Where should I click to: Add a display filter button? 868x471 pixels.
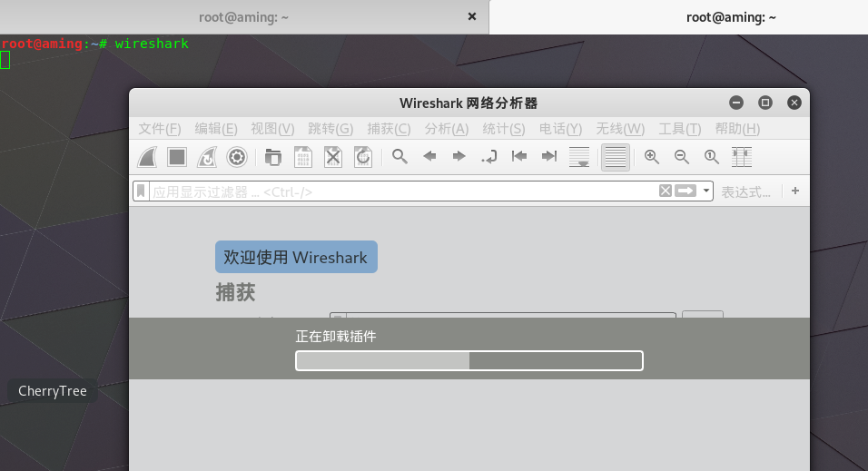point(795,191)
